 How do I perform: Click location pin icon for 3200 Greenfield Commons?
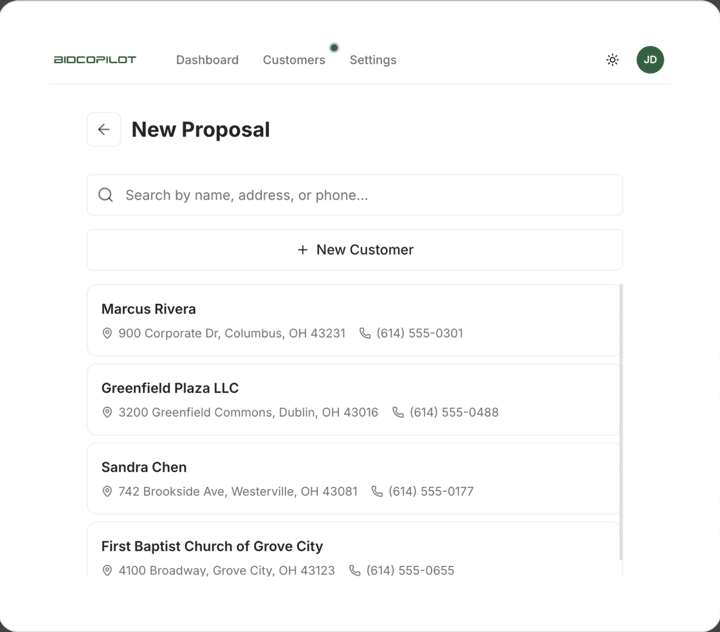(x=107, y=412)
